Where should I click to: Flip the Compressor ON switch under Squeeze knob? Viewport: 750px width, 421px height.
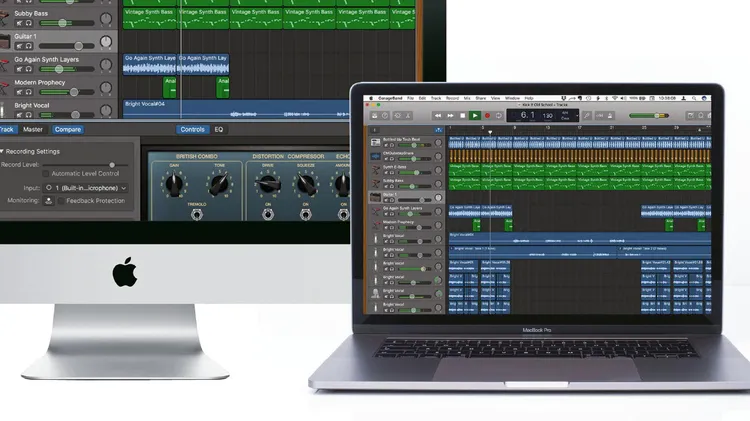point(306,214)
